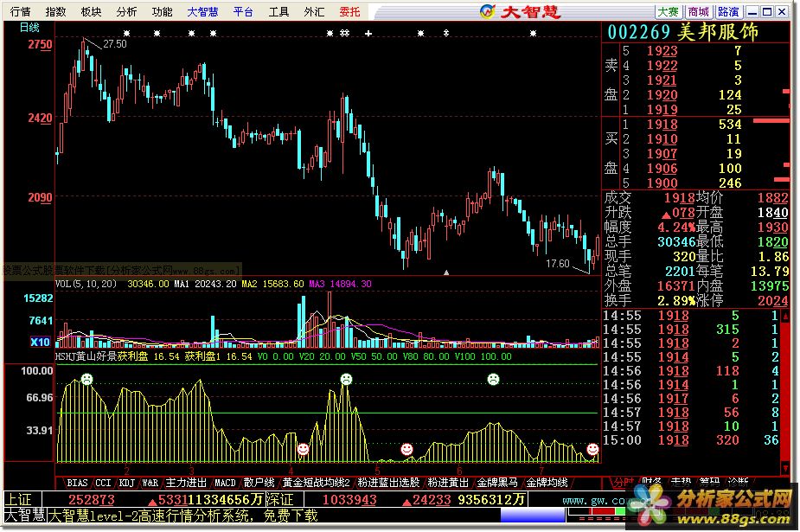Open the 板块 menu
This screenshot has height=532, width=800.
coord(91,11)
